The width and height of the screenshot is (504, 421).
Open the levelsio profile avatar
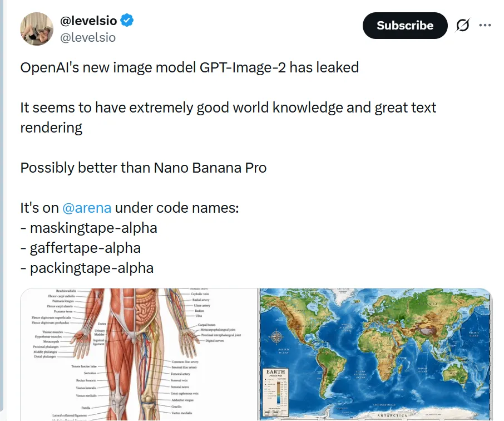coord(37,28)
